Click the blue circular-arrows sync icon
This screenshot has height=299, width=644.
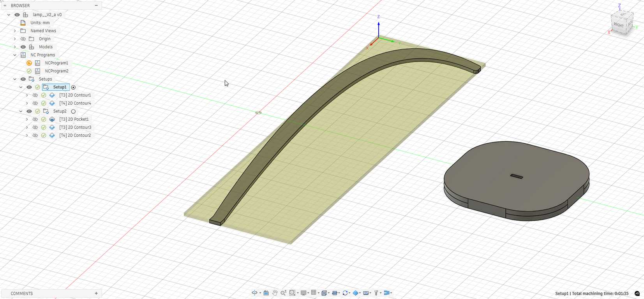pyautogui.click(x=345, y=293)
